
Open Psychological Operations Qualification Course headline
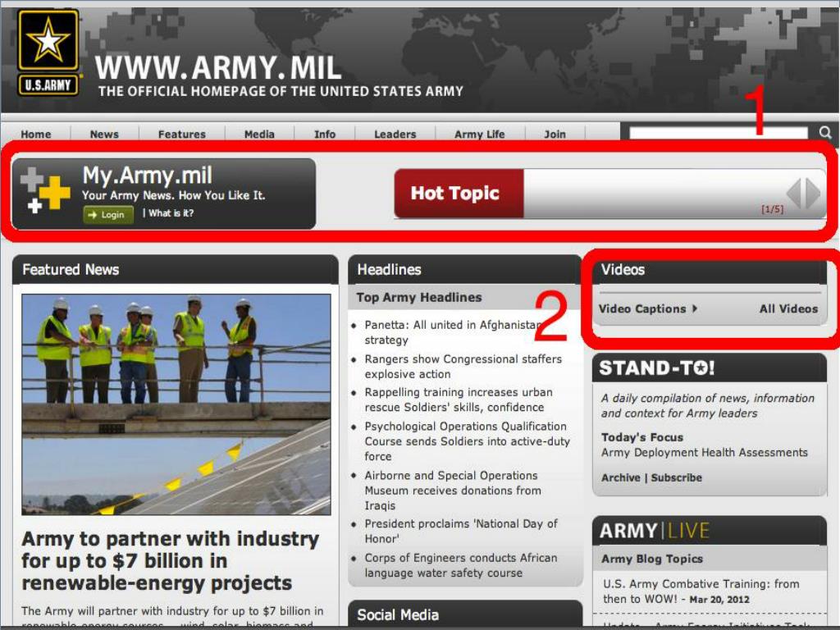click(467, 441)
